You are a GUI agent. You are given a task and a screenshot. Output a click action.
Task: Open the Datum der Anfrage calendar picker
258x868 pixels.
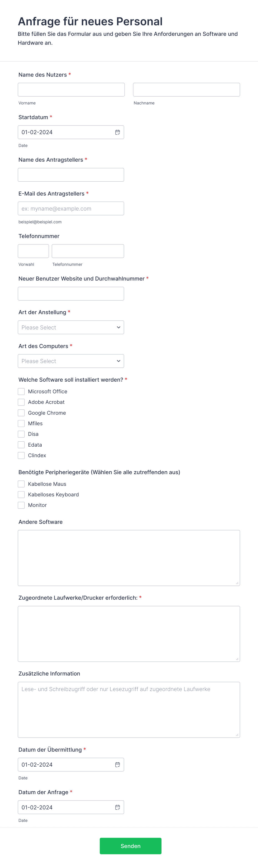click(x=117, y=807)
